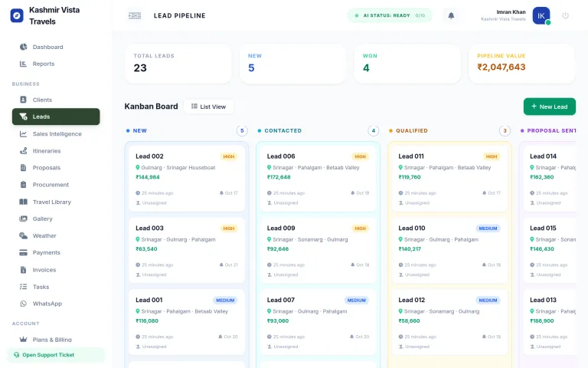Open the IK user avatar

541,16
